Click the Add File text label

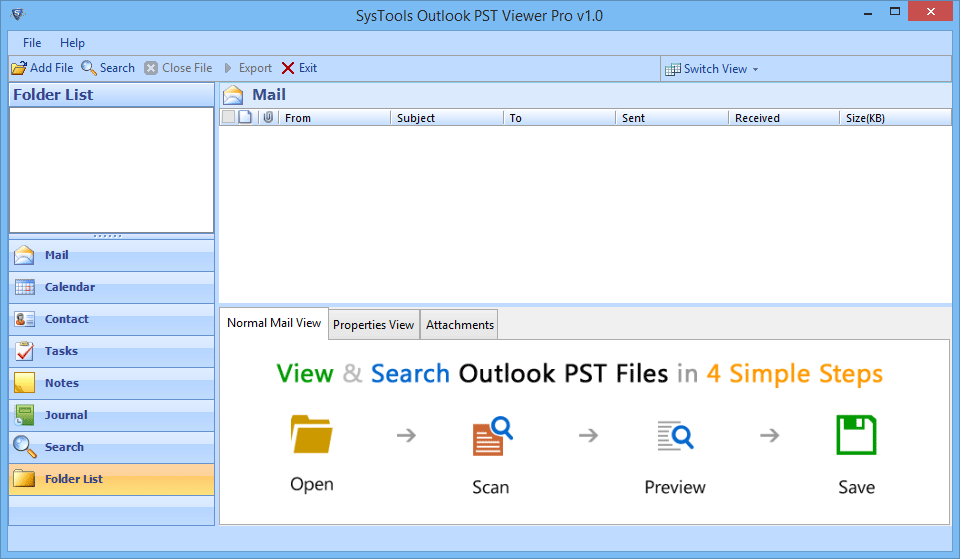click(51, 68)
